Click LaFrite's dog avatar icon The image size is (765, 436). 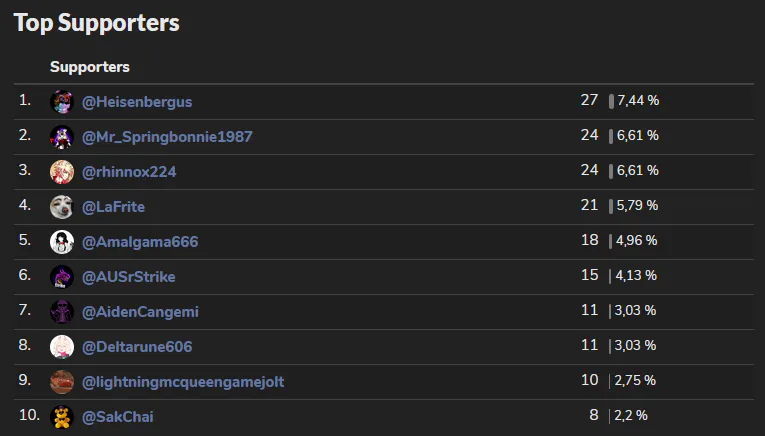62,207
